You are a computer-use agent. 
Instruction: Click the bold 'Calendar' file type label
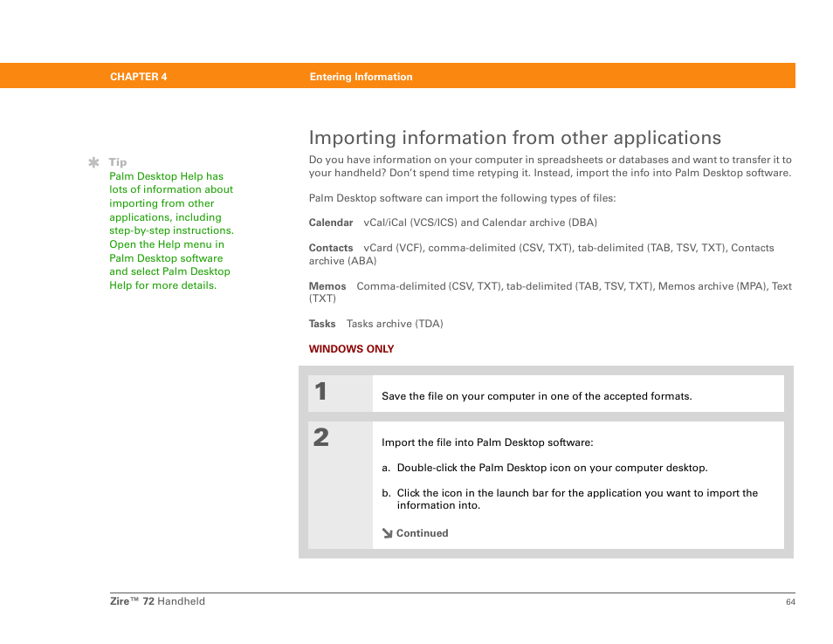(x=331, y=223)
